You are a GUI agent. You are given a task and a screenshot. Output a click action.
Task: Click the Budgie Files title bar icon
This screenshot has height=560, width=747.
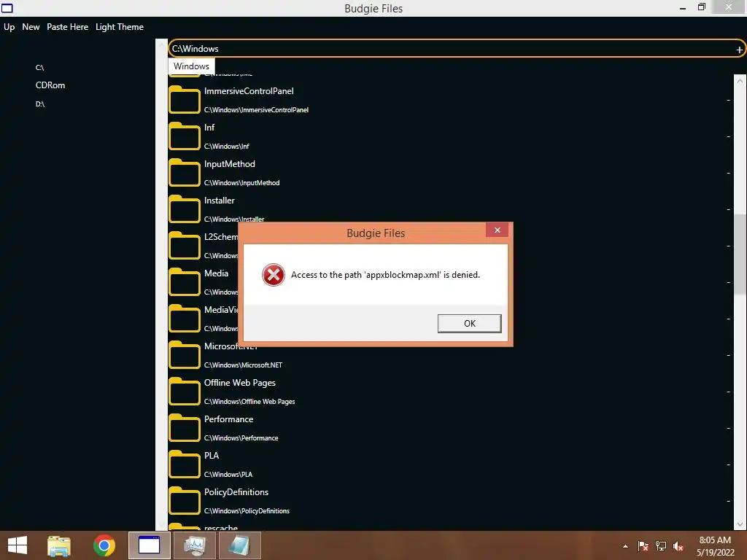tap(7, 8)
